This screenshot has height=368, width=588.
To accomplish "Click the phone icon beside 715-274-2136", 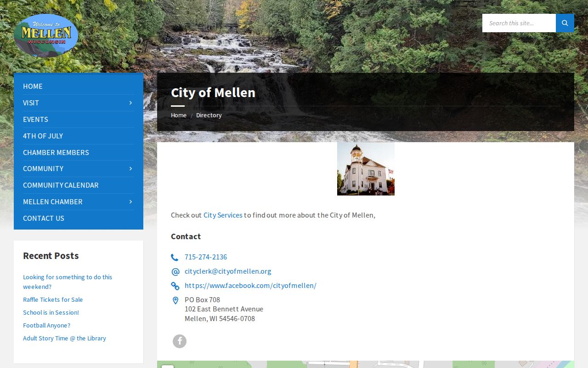I will [175, 257].
